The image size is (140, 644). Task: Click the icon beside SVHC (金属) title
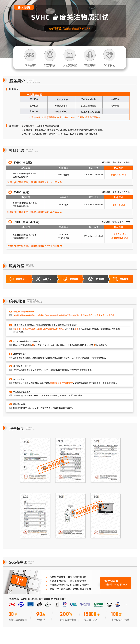(x=10, y=192)
